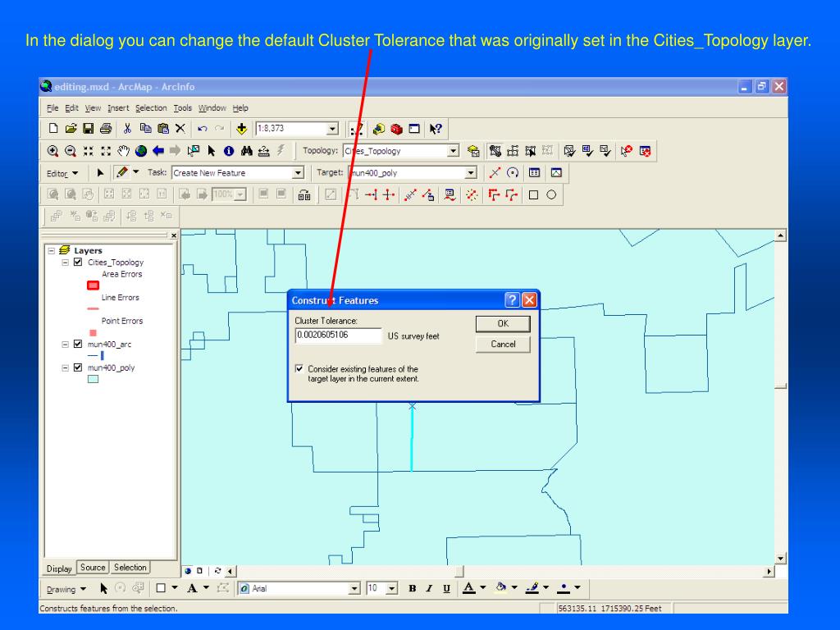The image size is (840, 630).
Task: Select the Identify info tool
Action: point(229,151)
